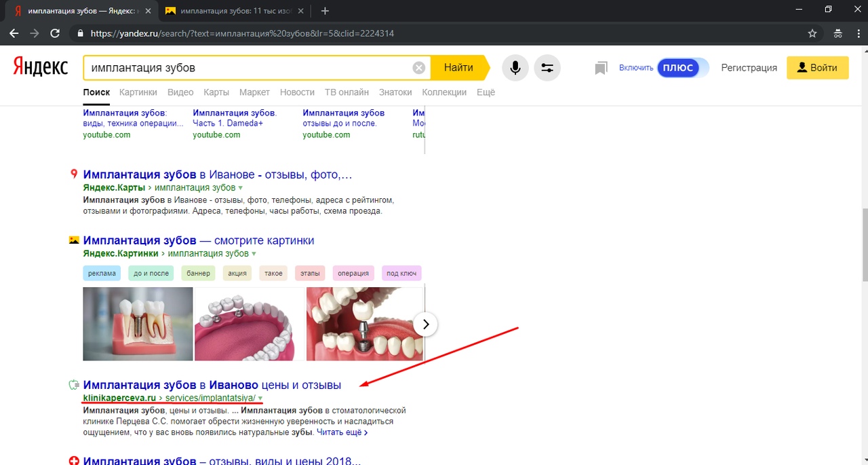Viewport: 868px width, 465px height.
Task: Select the Поиск menu tab
Action: pyautogui.click(x=96, y=92)
